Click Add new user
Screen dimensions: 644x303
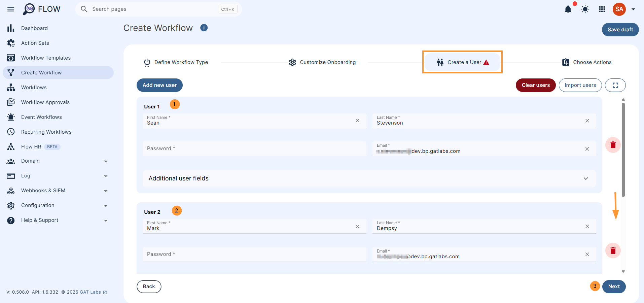pyautogui.click(x=159, y=85)
